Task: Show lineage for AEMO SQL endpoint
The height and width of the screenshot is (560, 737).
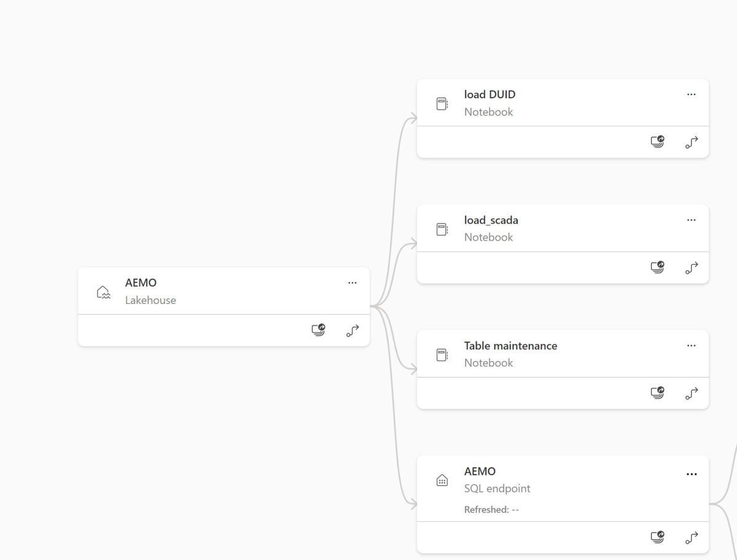Action: click(692, 537)
